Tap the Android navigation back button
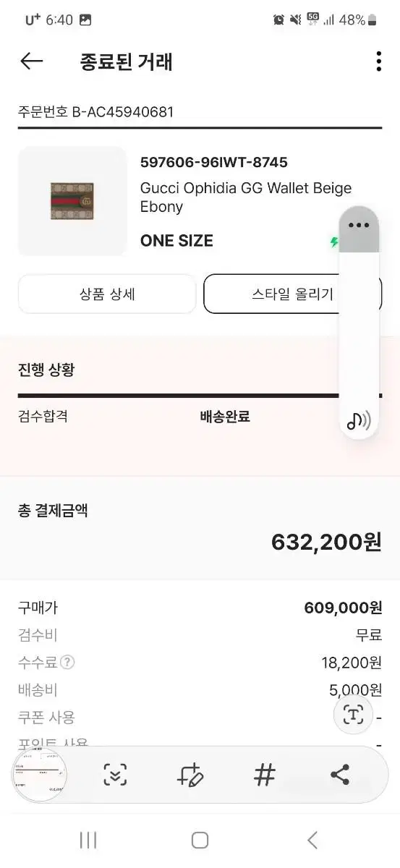Viewport: 400px width, 868px height. 312,840
